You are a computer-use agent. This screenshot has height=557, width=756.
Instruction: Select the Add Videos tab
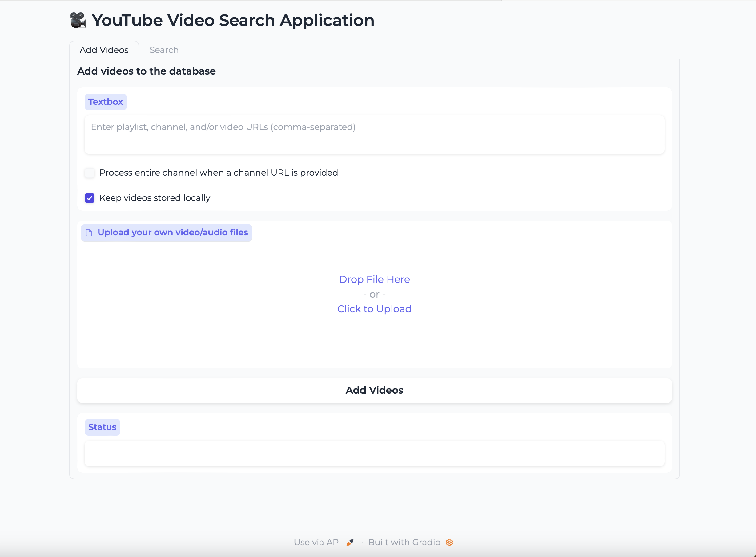click(104, 50)
